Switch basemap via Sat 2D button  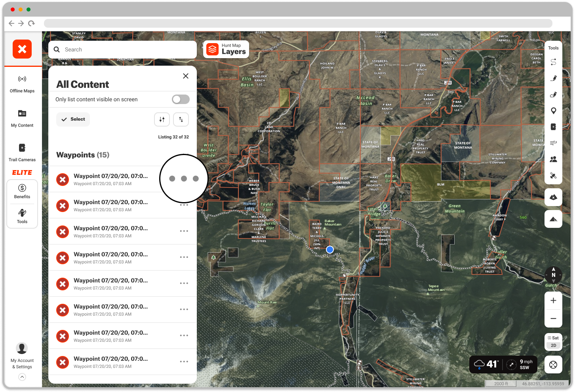(554, 342)
